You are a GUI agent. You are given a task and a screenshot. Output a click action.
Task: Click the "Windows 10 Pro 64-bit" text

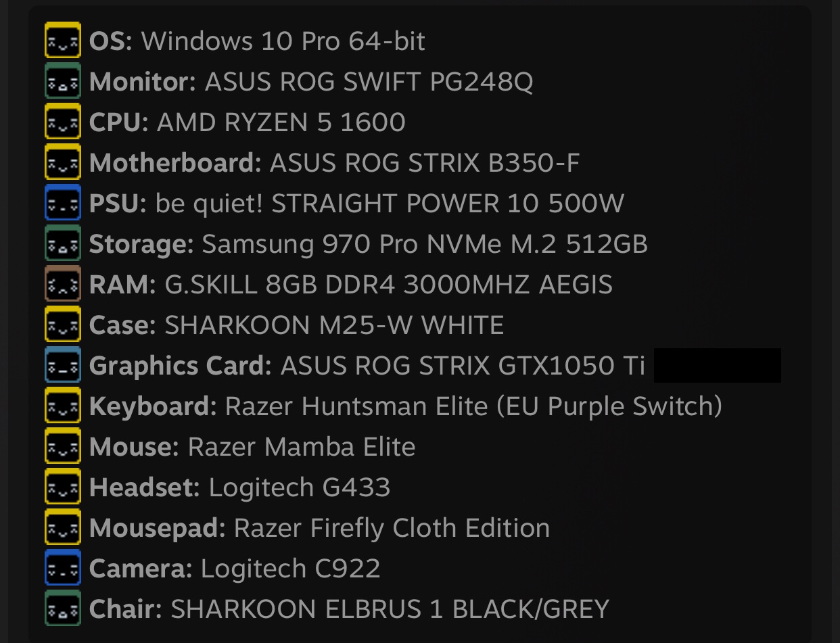283,41
